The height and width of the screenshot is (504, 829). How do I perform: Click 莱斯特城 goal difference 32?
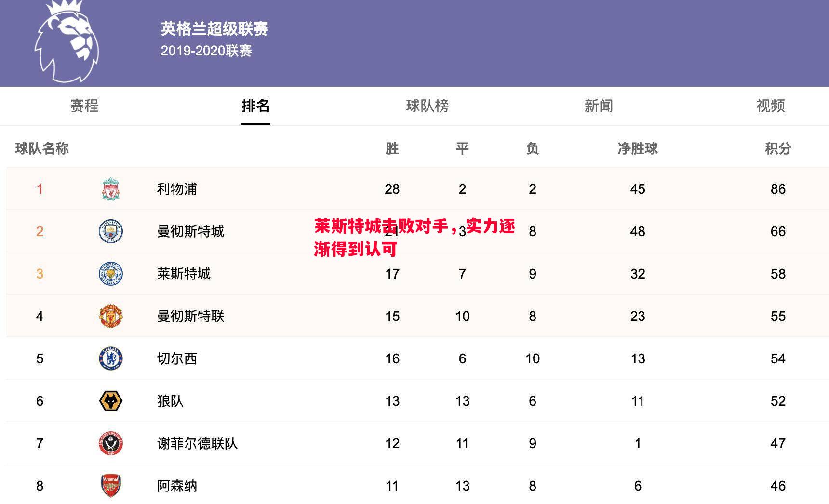pyautogui.click(x=638, y=274)
